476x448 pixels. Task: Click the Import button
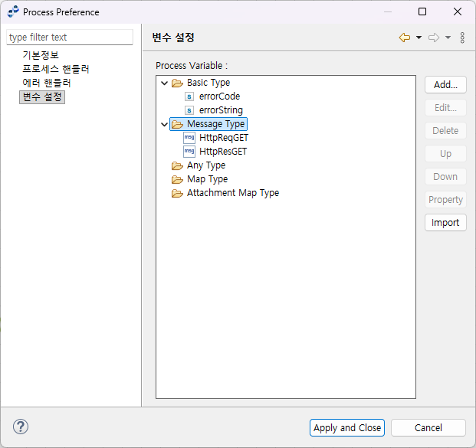pyautogui.click(x=445, y=223)
